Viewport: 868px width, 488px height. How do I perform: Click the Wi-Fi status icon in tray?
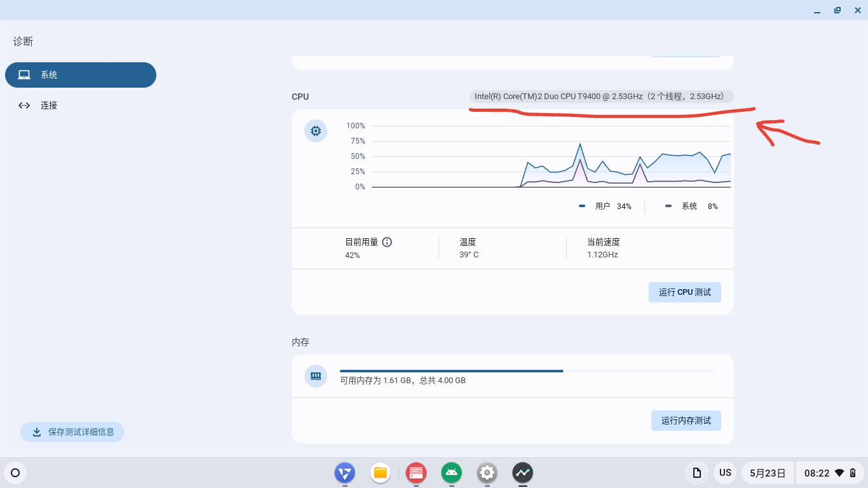click(839, 473)
